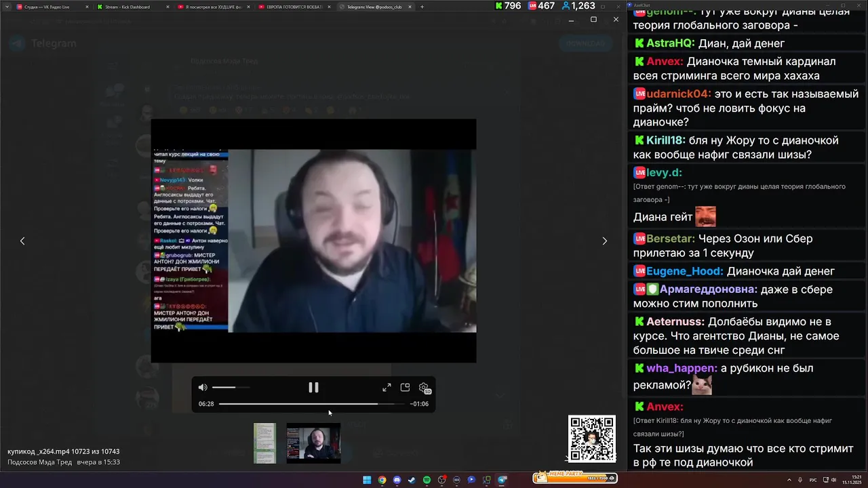Mute the video with speaker icon
The height and width of the screenshot is (488, 868).
(203, 387)
